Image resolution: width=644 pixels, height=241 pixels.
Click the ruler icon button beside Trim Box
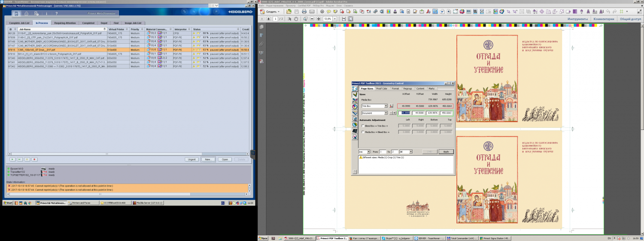tap(391, 105)
